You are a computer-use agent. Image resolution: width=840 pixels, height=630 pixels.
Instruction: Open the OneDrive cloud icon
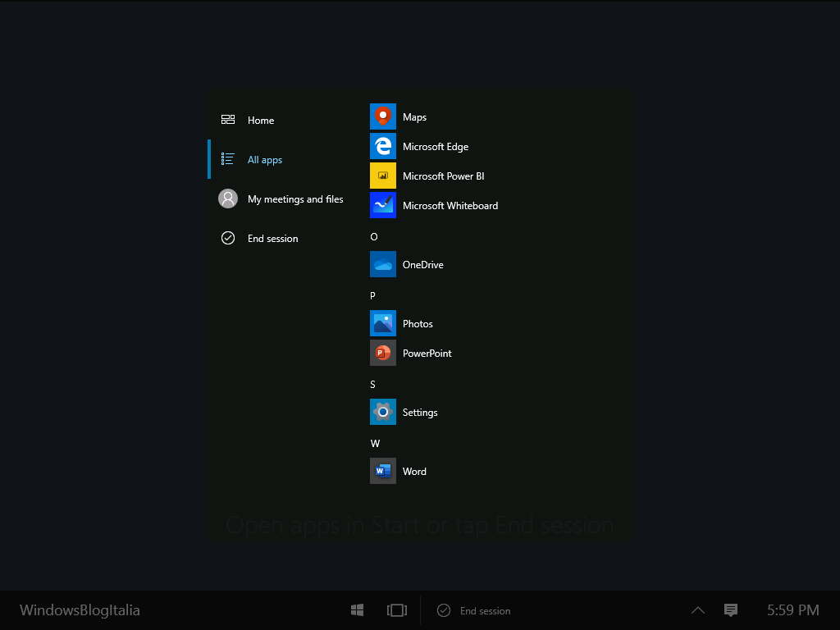(x=382, y=264)
